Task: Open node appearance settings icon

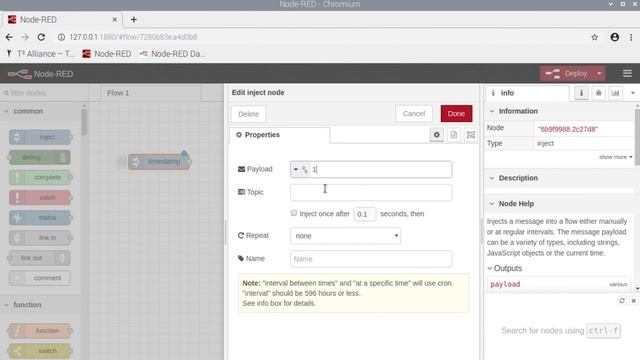Action: 471,135
